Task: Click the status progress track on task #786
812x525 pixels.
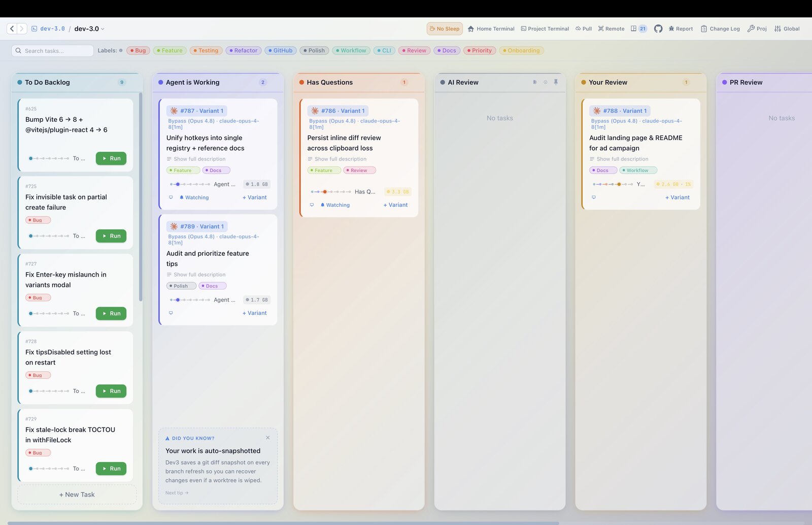Action: click(331, 192)
